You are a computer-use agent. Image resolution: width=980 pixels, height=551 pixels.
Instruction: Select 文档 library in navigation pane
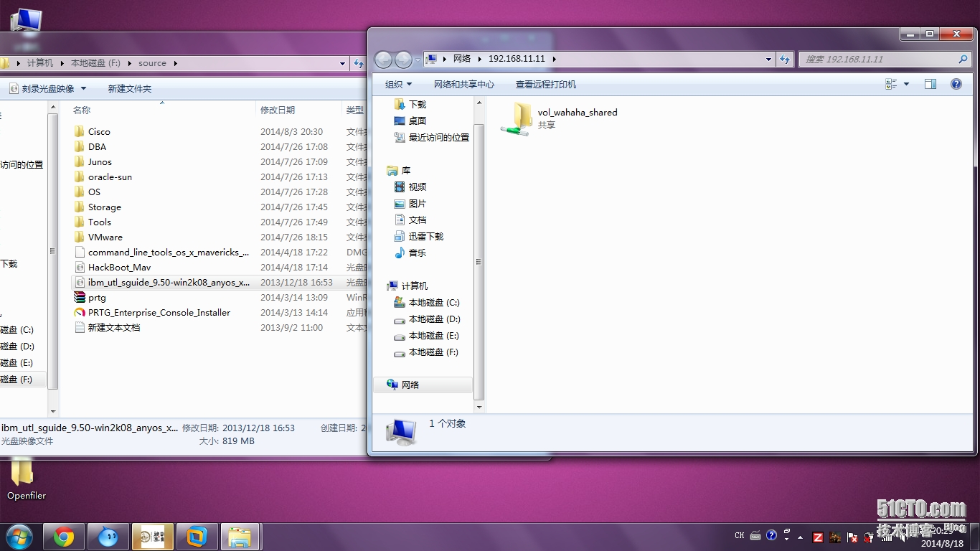pos(411,220)
